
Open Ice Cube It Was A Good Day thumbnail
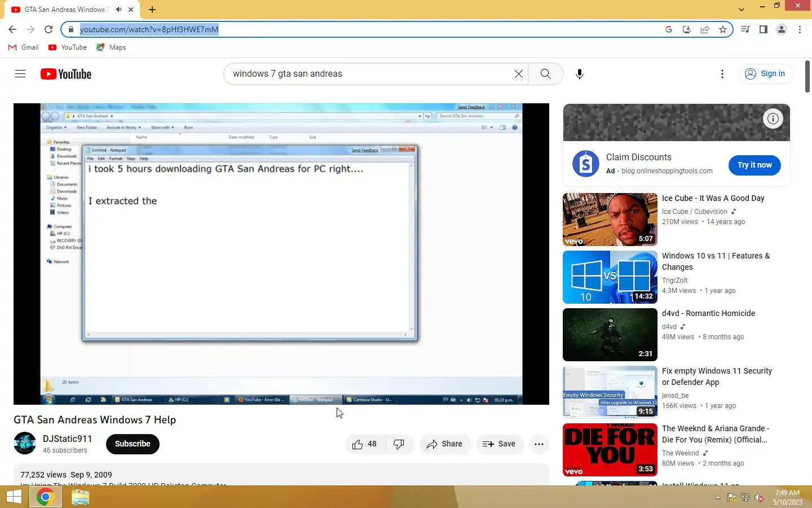pos(610,220)
